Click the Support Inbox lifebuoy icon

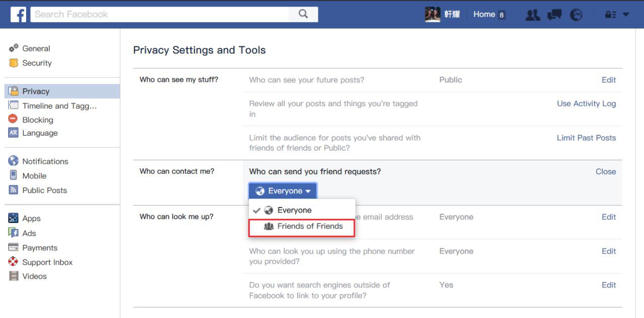pos(14,262)
